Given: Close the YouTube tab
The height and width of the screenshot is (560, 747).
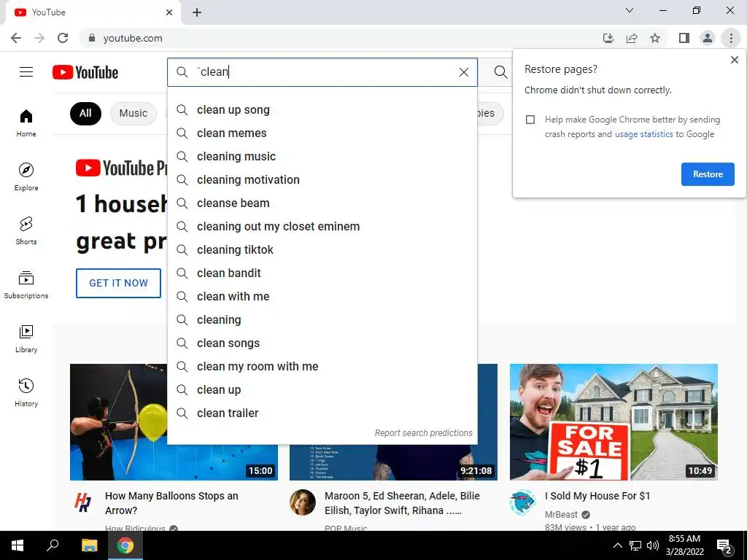Looking at the screenshot, I should pyautogui.click(x=169, y=12).
